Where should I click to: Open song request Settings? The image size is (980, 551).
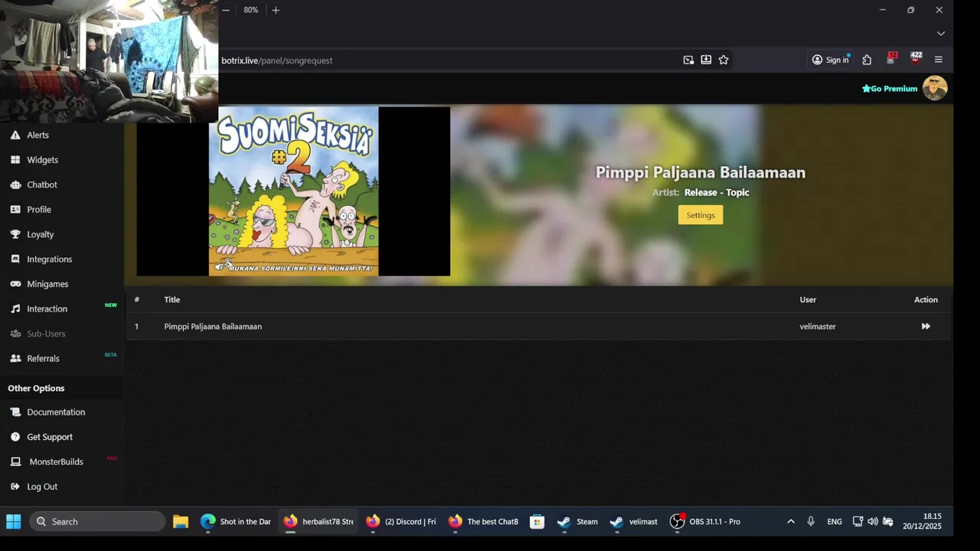701,215
